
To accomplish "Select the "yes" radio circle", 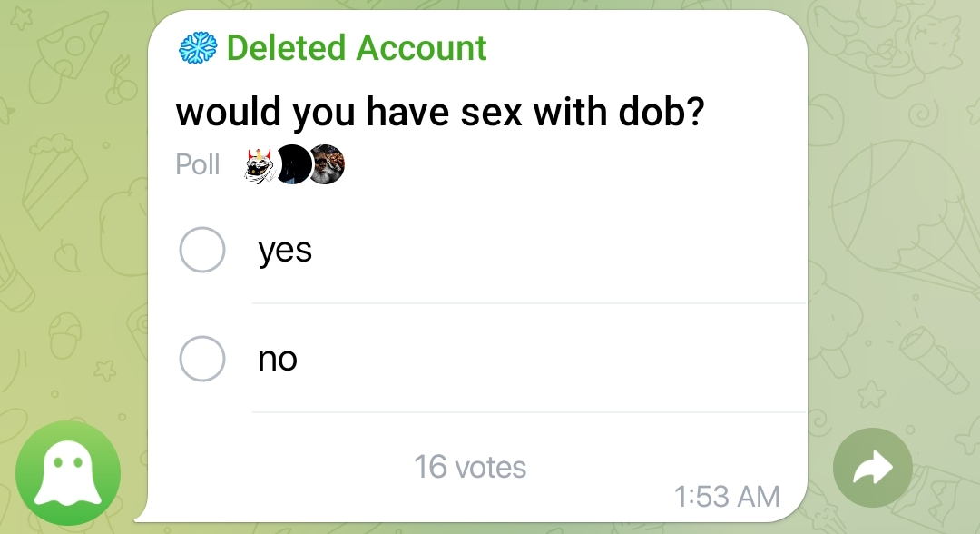I will [x=201, y=250].
